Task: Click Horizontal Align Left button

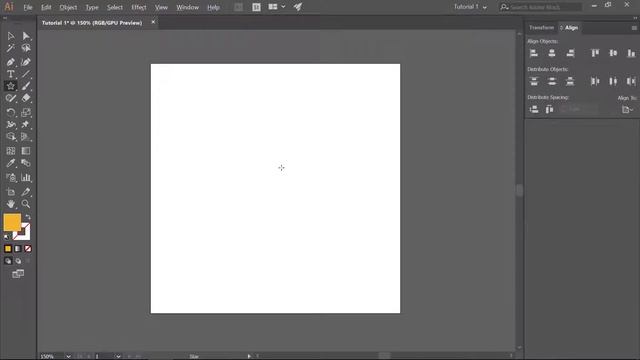Action: (x=533, y=53)
